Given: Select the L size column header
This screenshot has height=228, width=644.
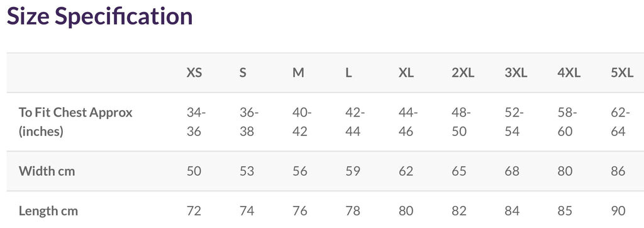Looking at the screenshot, I should pyautogui.click(x=348, y=73).
